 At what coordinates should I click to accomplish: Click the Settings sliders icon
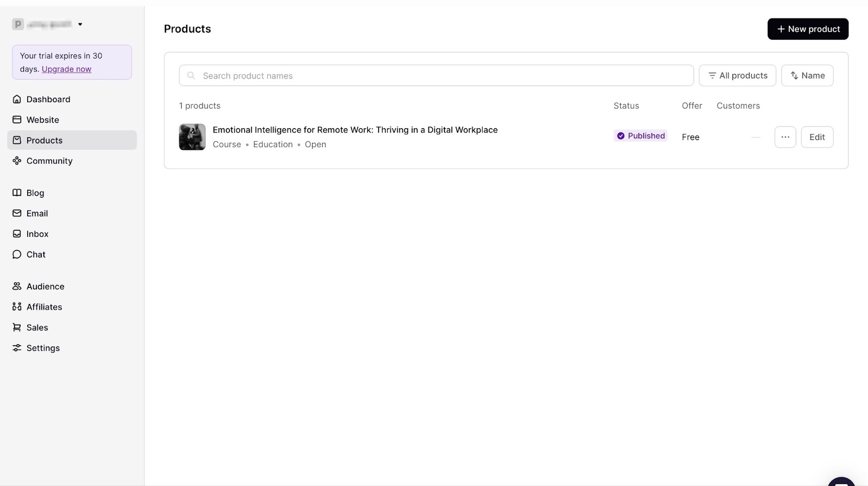pos(17,348)
